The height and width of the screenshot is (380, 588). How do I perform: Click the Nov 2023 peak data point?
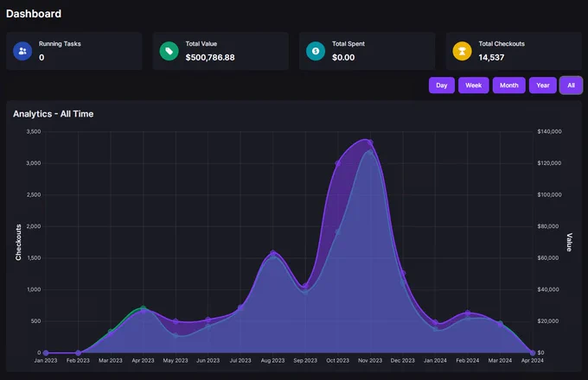point(370,142)
